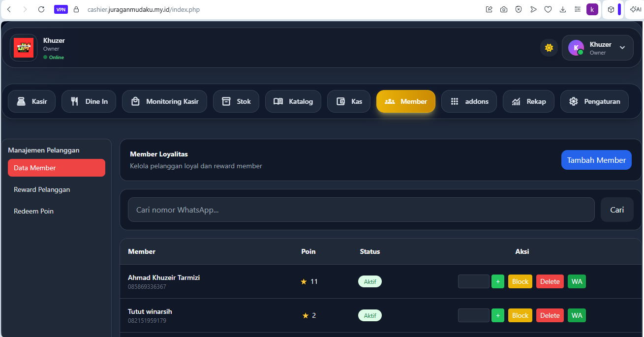Click the star icon beside 2 points

tap(306, 315)
